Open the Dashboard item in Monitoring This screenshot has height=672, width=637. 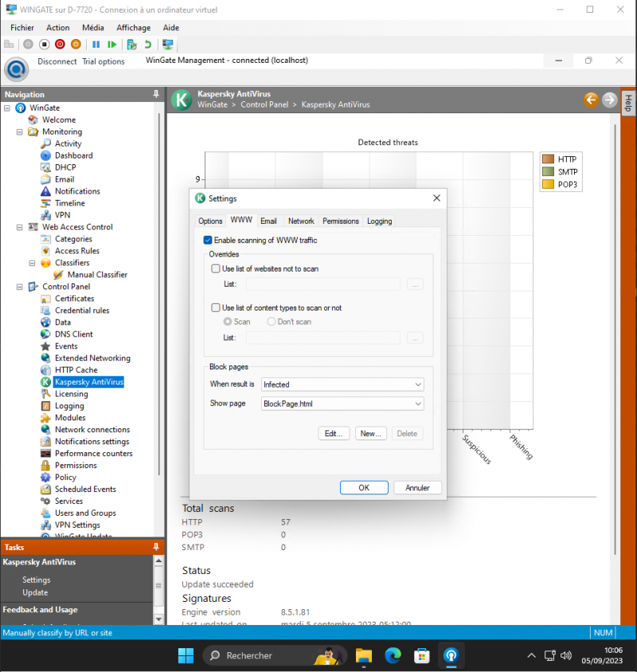(x=73, y=155)
